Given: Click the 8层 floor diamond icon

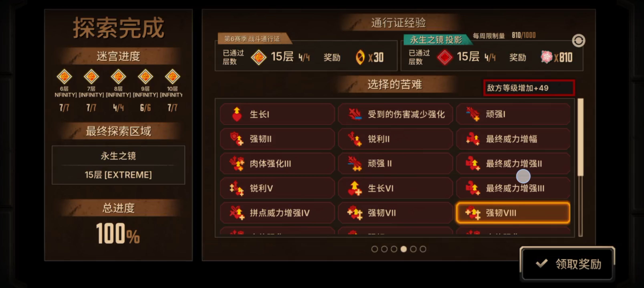Looking at the screenshot, I should tap(118, 77).
